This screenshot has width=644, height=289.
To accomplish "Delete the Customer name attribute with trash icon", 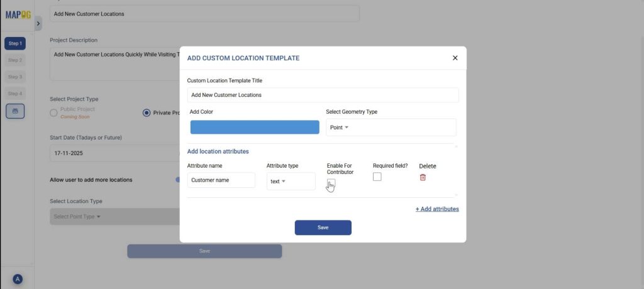I will 423,177.
